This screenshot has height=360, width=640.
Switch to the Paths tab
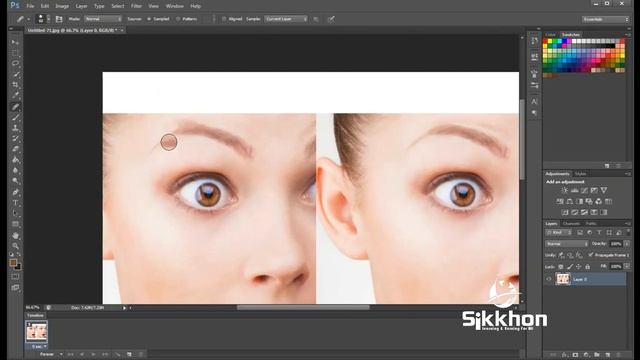(x=591, y=223)
